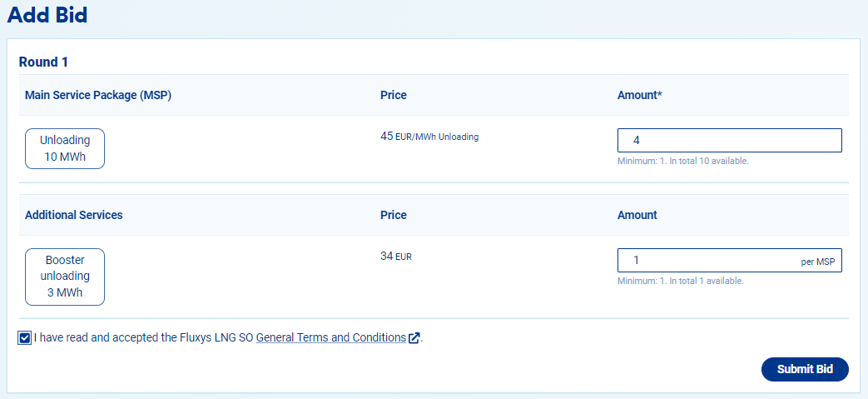This screenshot has height=399, width=868.
Task: Focus the MSP Amount input field
Action: pos(729,141)
